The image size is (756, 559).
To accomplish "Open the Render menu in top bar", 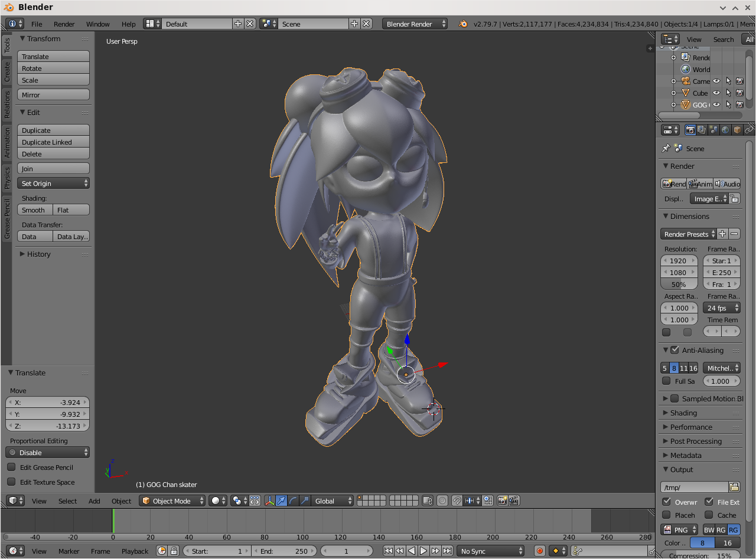I will coord(64,24).
